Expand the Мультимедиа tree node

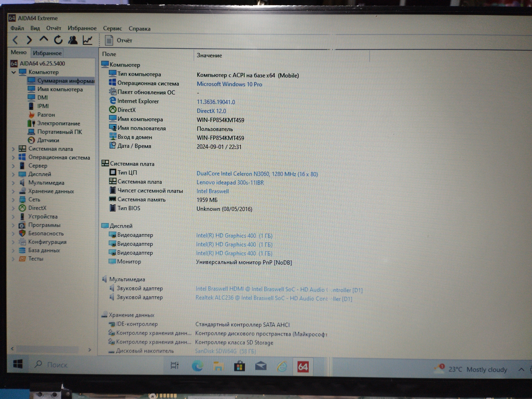13,183
